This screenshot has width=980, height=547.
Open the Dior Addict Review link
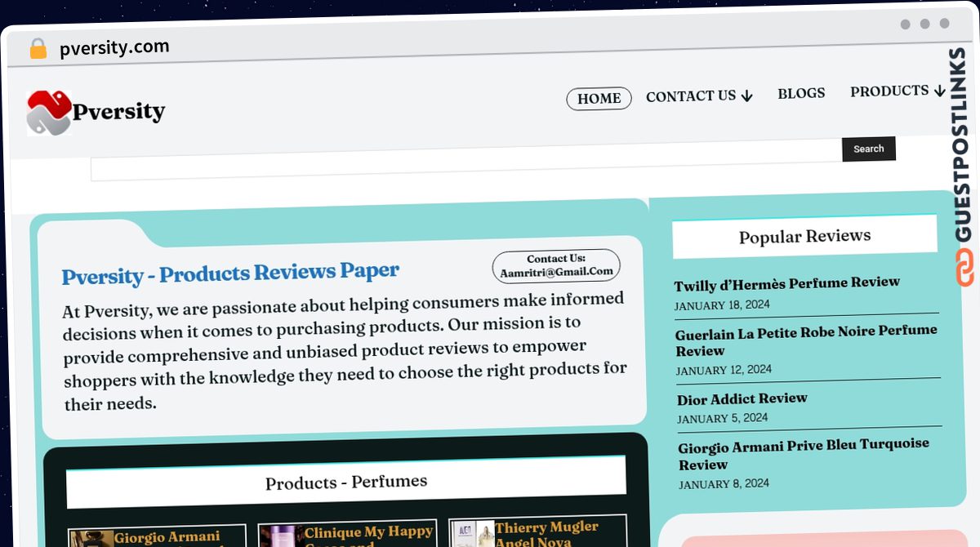pos(742,399)
